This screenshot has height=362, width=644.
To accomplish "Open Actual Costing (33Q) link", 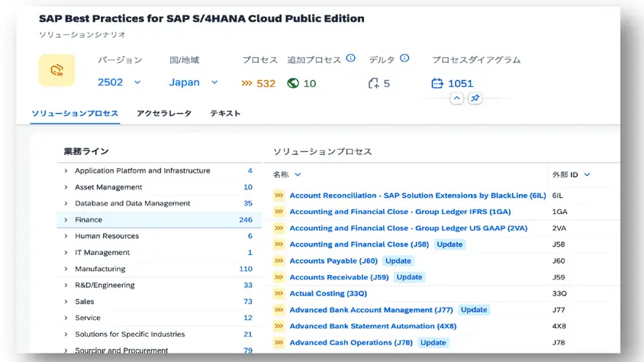I will point(328,293).
